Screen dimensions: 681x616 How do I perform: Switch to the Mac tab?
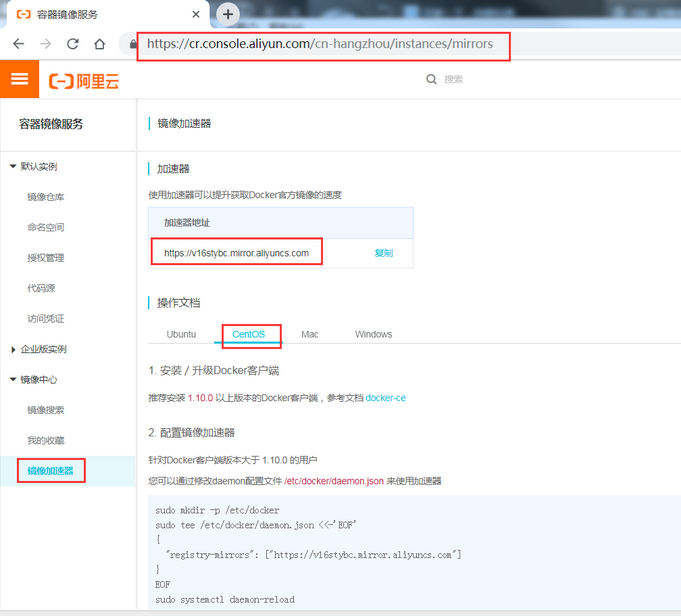(310, 334)
